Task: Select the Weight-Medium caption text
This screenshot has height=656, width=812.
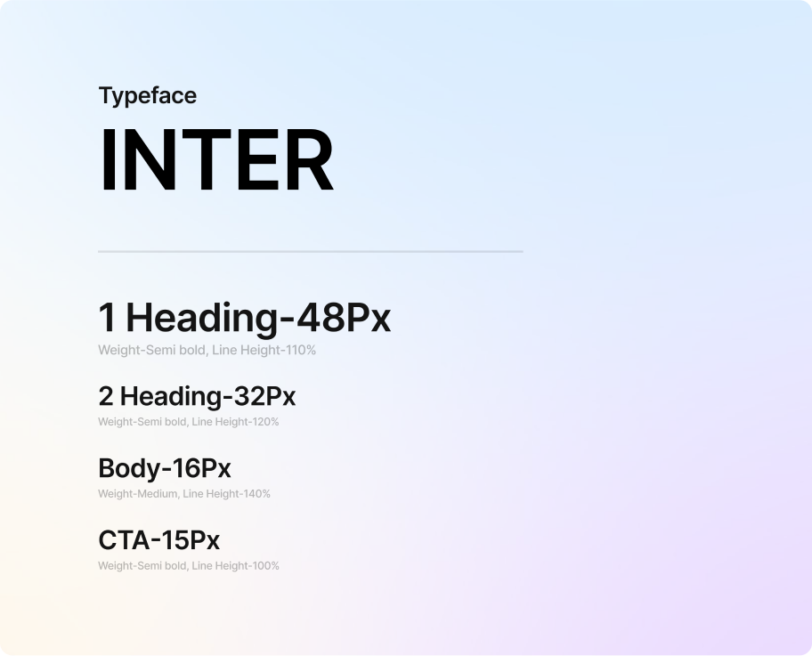Action: [137, 494]
